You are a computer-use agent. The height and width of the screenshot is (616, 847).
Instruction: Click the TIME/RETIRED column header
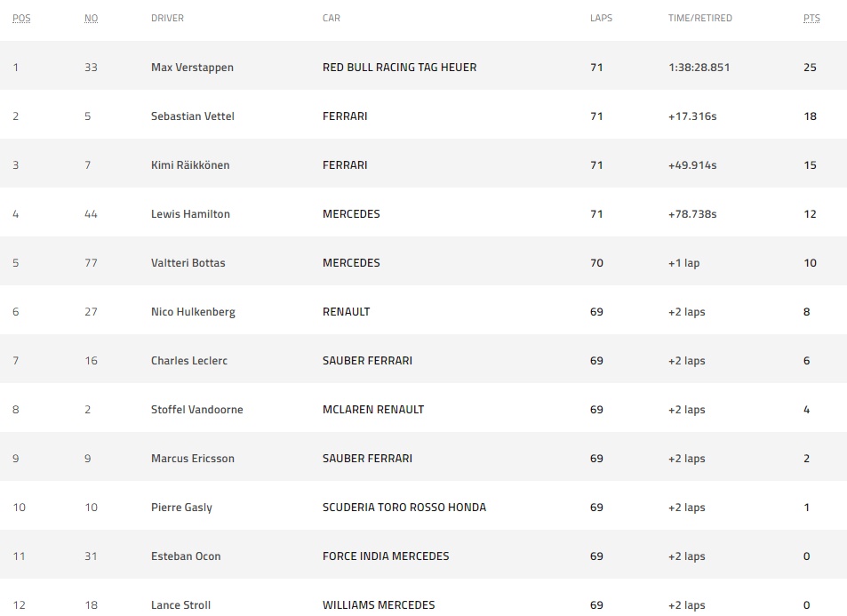(x=700, y=18)
